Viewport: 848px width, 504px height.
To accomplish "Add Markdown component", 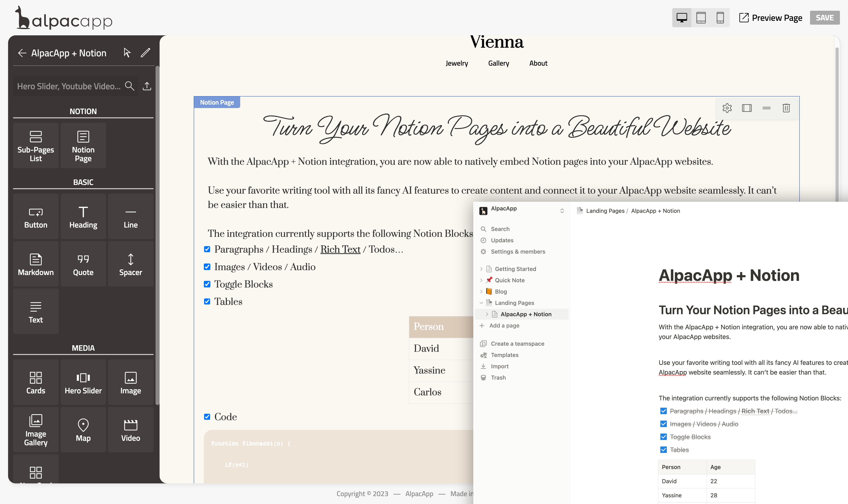I will (x=36, y=264).
